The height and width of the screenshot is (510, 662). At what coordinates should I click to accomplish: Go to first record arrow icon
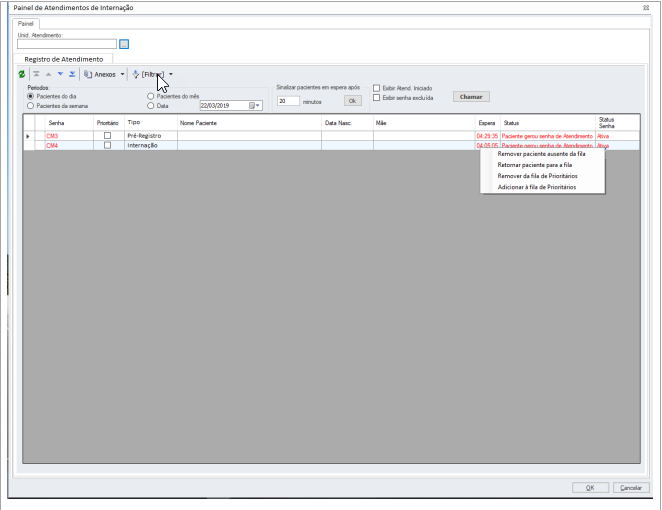coord(36,74)
